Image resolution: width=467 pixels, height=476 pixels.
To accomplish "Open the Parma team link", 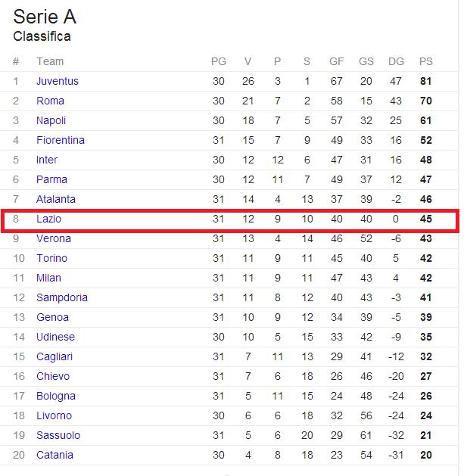I will click(x=51, y=179).
